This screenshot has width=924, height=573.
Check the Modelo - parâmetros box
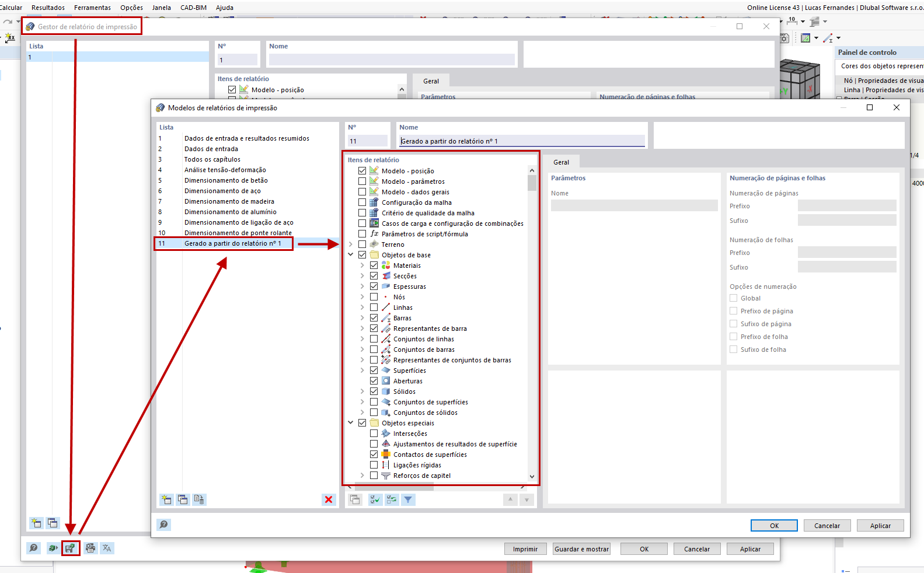[x=362, y=181]
